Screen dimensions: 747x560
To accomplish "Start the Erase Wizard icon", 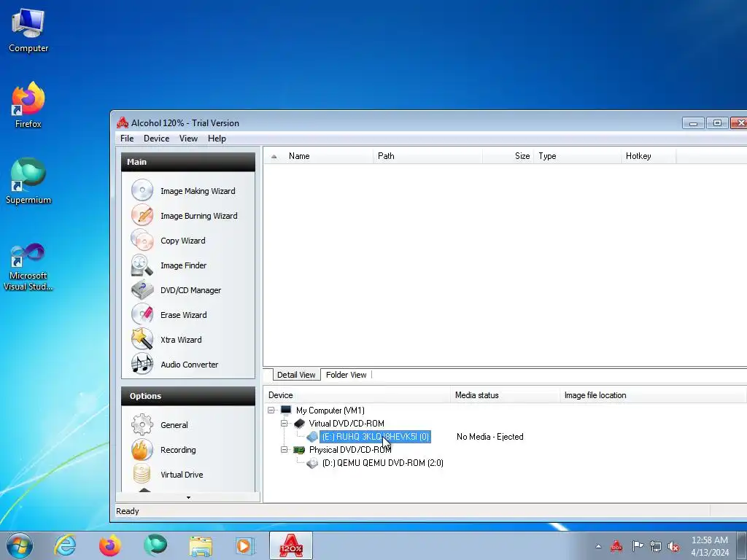I will click(142, 315).
